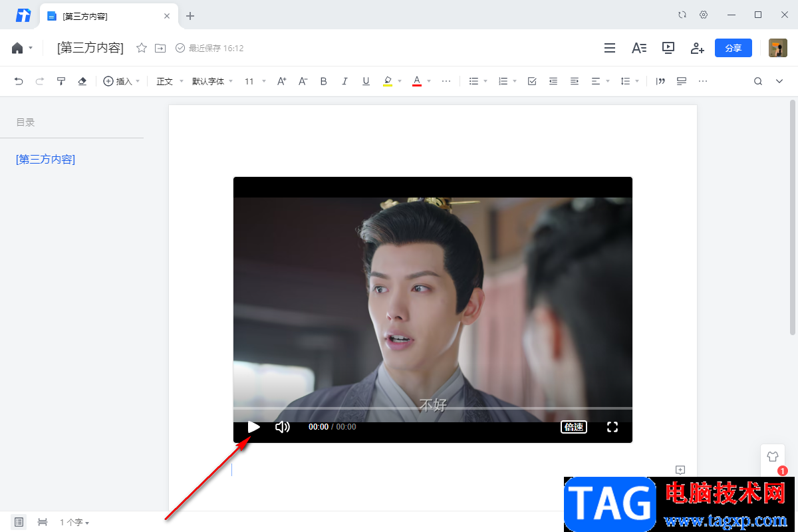
Task: Open a new tab
Action: [190, 16]
